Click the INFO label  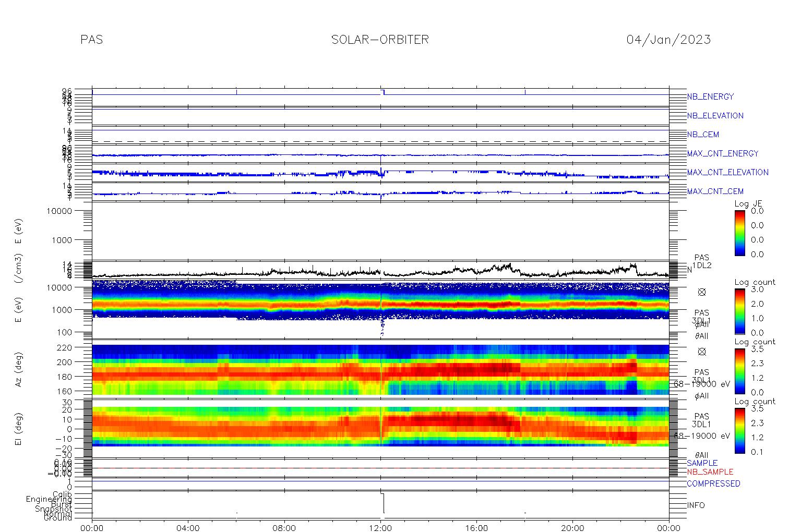[x=696, y=505]
